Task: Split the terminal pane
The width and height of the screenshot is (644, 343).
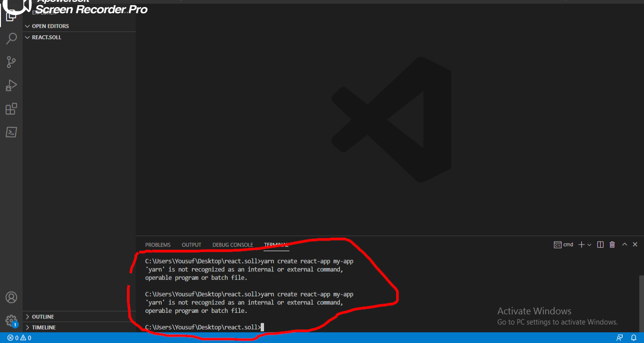Action: coord(600,245)
